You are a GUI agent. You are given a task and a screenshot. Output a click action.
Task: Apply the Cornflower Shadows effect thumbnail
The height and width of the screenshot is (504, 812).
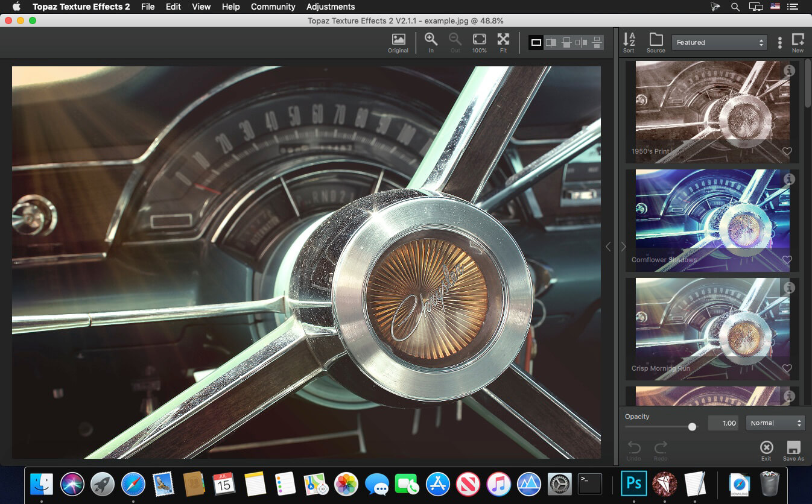712,221
